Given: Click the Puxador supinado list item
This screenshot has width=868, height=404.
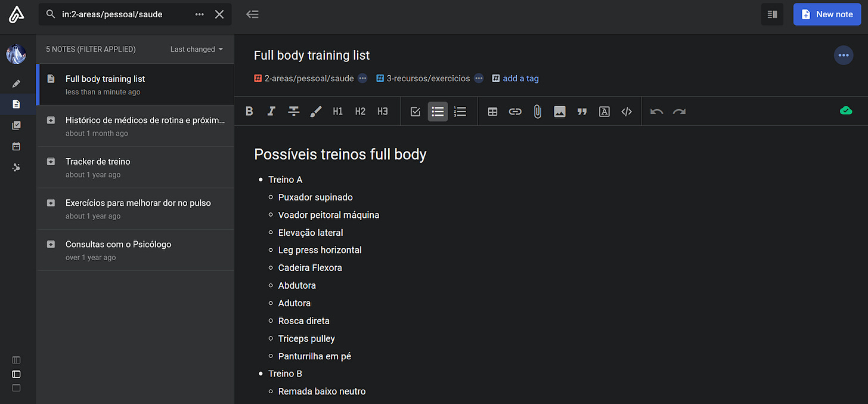Looking at the screenshot, I should pos(315,198).
